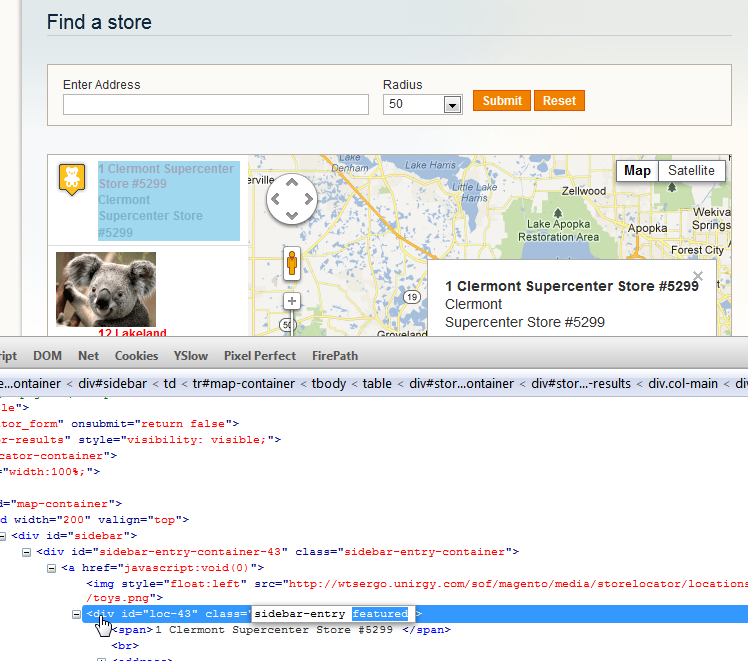Click the Zellwood label on the map
Viewport: 748px width, 661px height.
click(583, 191)
